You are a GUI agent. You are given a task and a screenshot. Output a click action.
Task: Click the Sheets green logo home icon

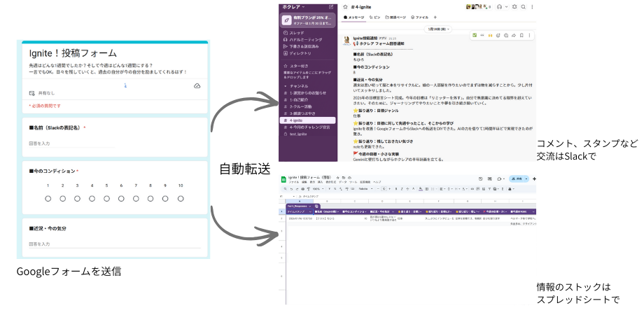tap(283, 179)
